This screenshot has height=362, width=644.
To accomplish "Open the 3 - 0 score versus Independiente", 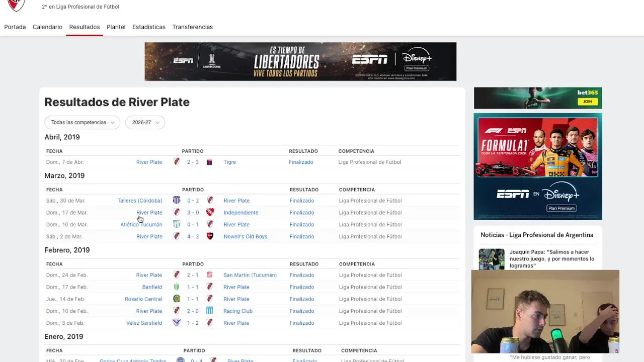I will [x=193, y=212].
